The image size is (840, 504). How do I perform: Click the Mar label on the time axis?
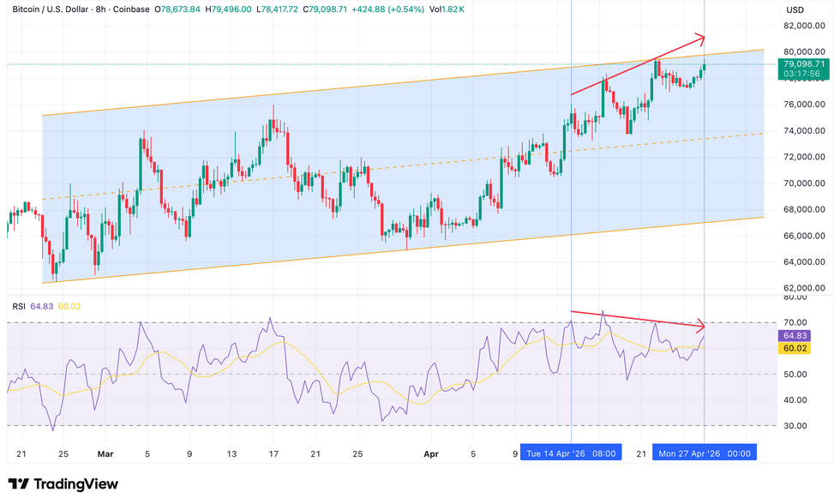pyautogui.click(x=105, y=453)
